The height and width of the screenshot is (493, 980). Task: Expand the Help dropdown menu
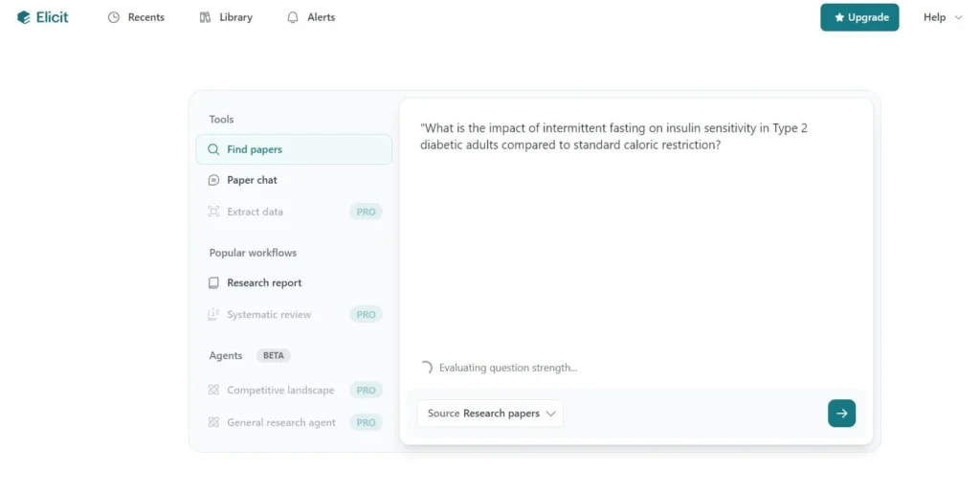(942, 17)
